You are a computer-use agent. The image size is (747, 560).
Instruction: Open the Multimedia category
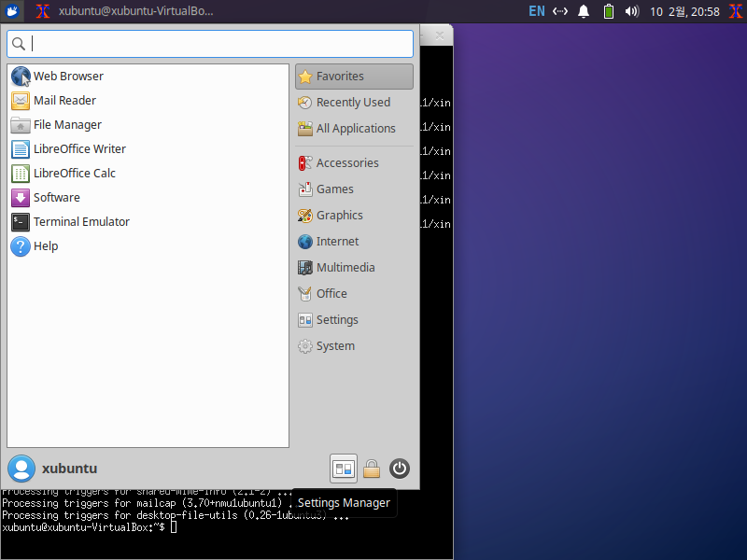coord(354,268)
